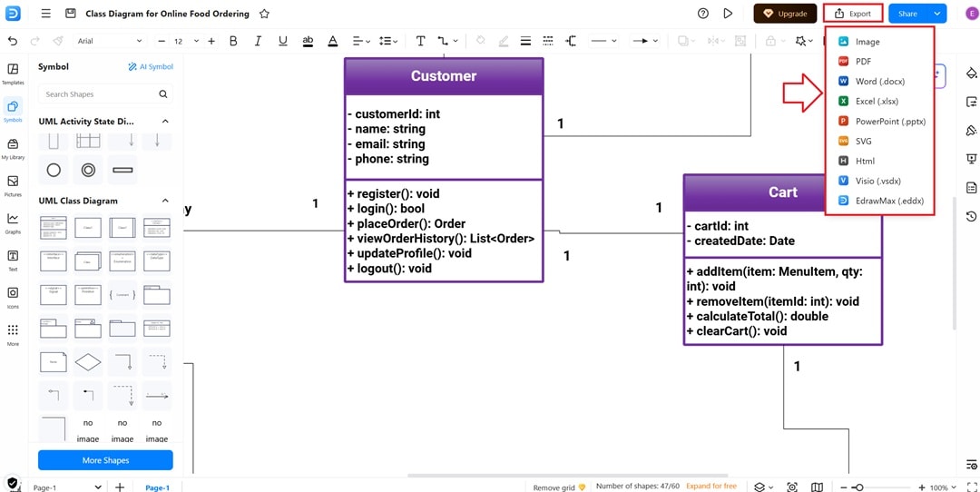Open My Library in sidebar
Viewport: 980px width, 492px height.
coord(13,149)
